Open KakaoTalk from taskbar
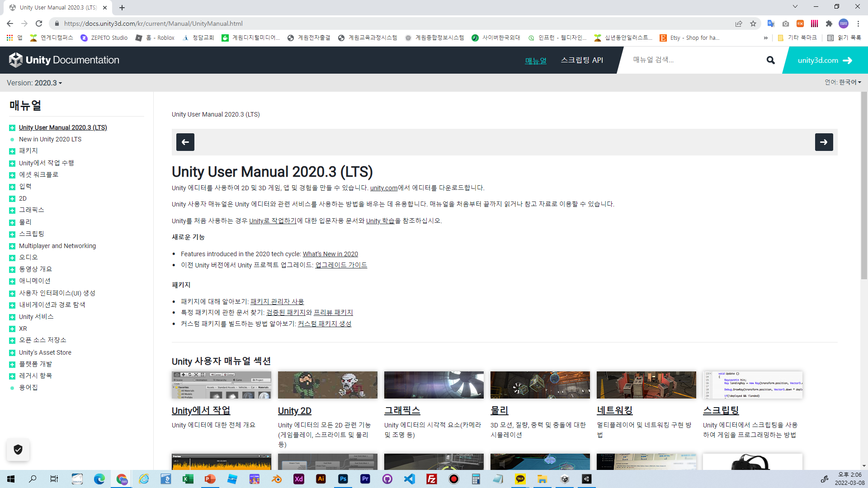Viewport: 868px width, 488px height. click(520, 479)
